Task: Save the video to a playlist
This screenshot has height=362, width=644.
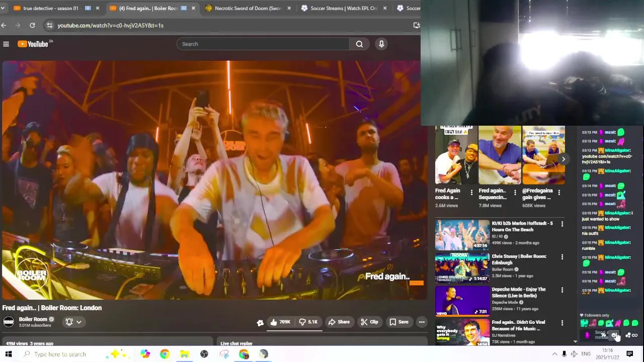Action: click(x=399, y=322)
